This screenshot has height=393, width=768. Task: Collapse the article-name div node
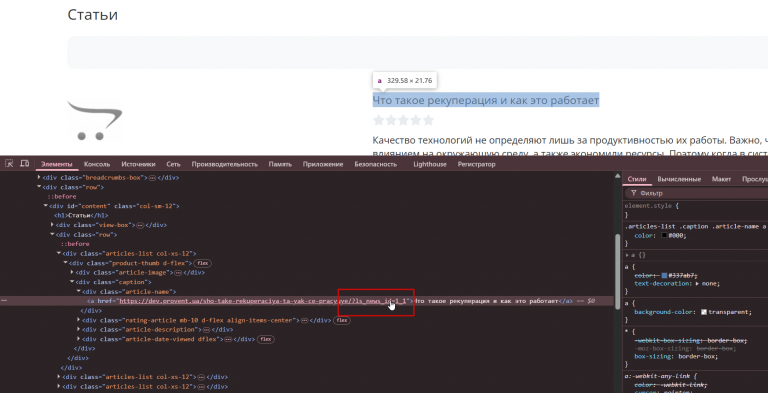click(78, 292)
